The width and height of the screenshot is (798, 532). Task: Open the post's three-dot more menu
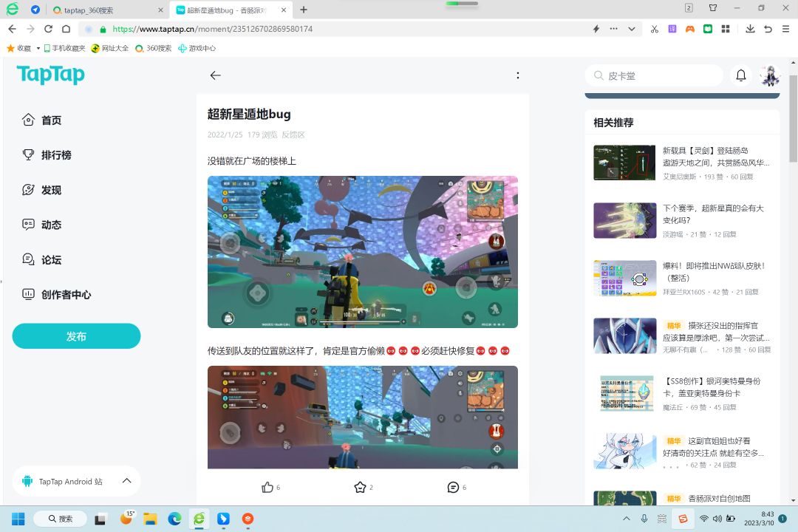pyautogui.click(x=517, y=75)
